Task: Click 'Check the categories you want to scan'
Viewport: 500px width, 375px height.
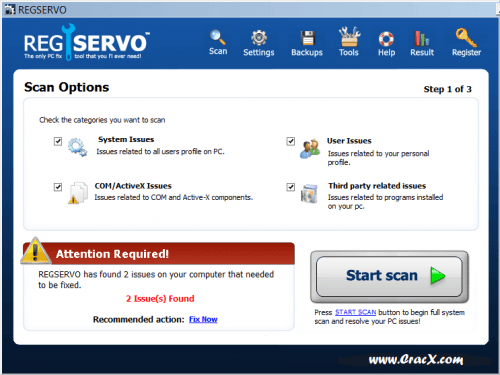Action: (102, 120)
